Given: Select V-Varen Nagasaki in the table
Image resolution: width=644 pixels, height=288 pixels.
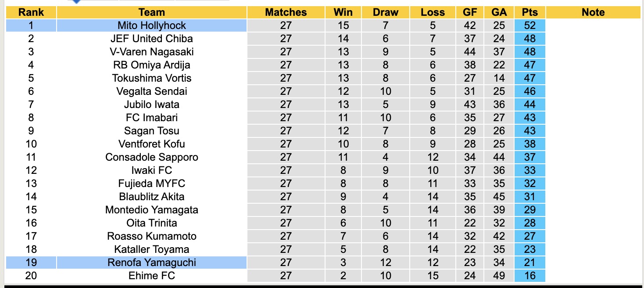Looking at the screenshot, I should (151, 52).
